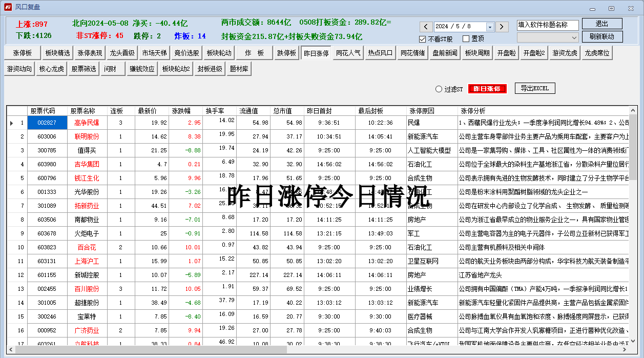Click the 广济药业 stock name

[x=87, y=331]
